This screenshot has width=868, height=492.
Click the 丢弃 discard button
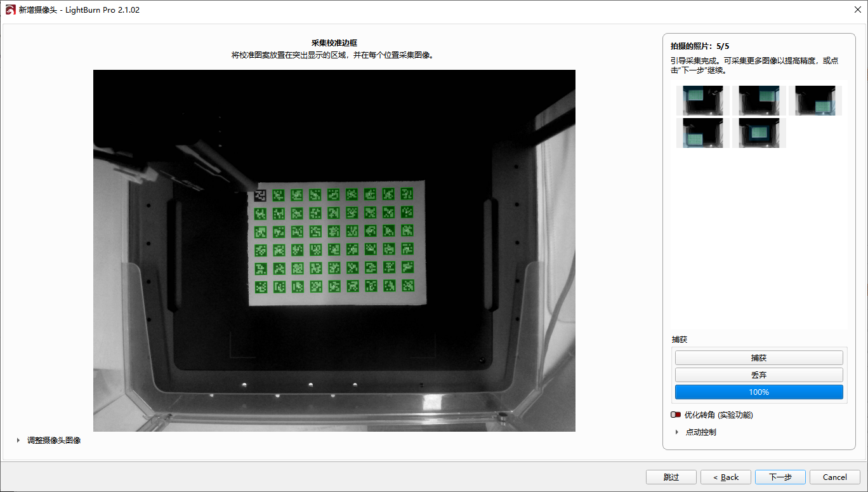pos(759,375)
